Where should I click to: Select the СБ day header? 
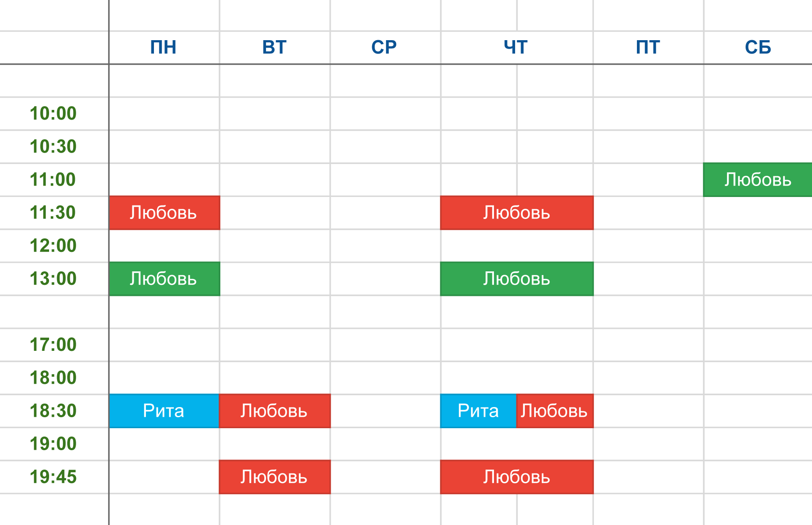click(758, 47)
